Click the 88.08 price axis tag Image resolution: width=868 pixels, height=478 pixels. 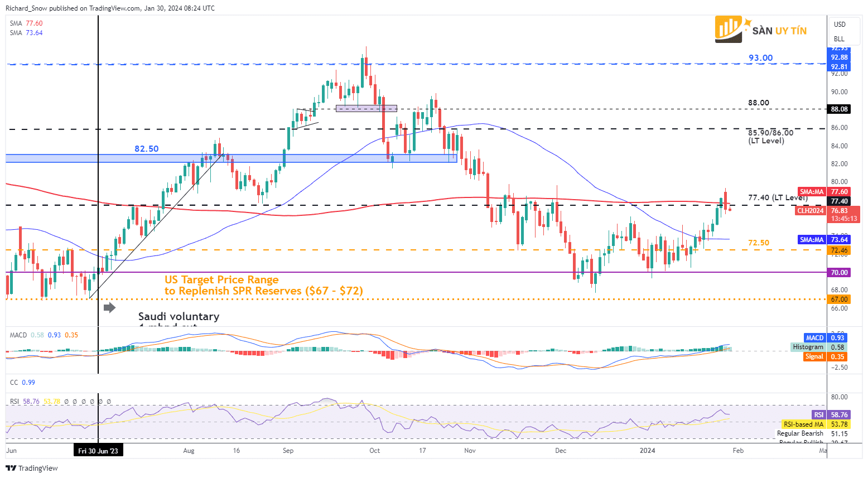pos(839,109)
